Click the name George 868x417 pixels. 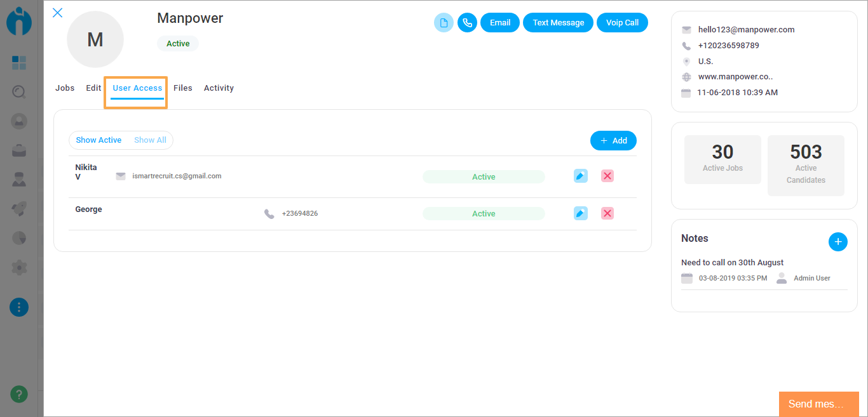coord(88,209)
